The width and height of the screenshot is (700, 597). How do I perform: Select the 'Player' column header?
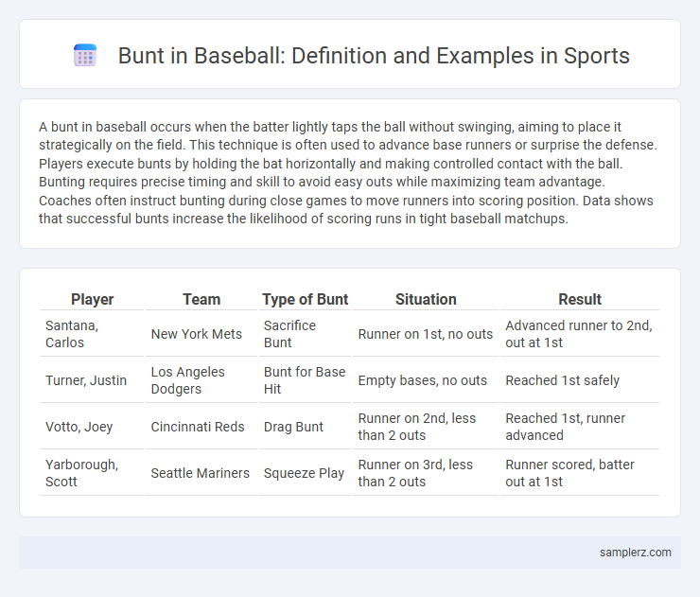(93, 299)
